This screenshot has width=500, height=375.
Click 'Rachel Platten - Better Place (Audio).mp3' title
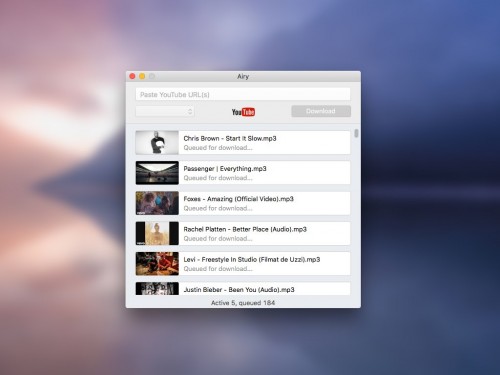pyautogui.click(x=245, y=229)
